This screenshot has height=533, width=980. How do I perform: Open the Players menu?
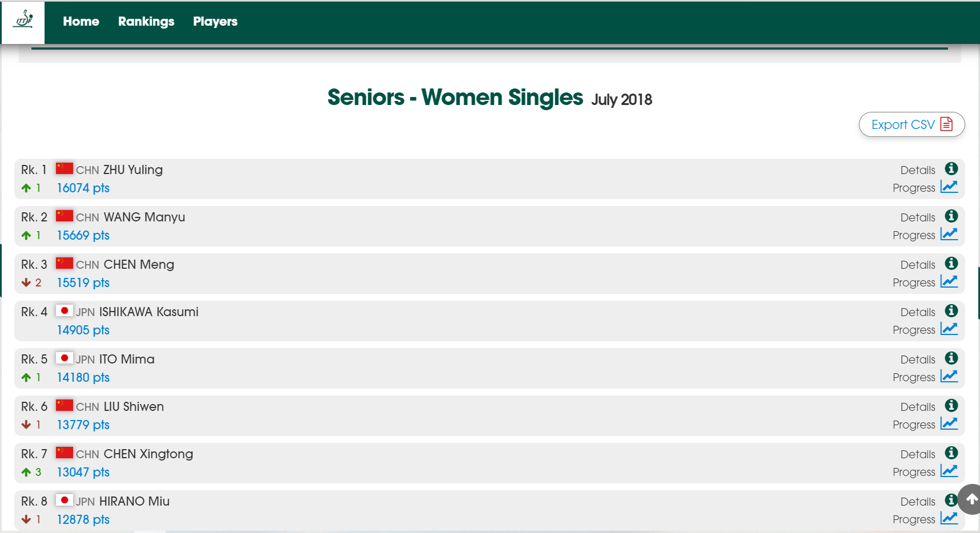coord(215,22)
